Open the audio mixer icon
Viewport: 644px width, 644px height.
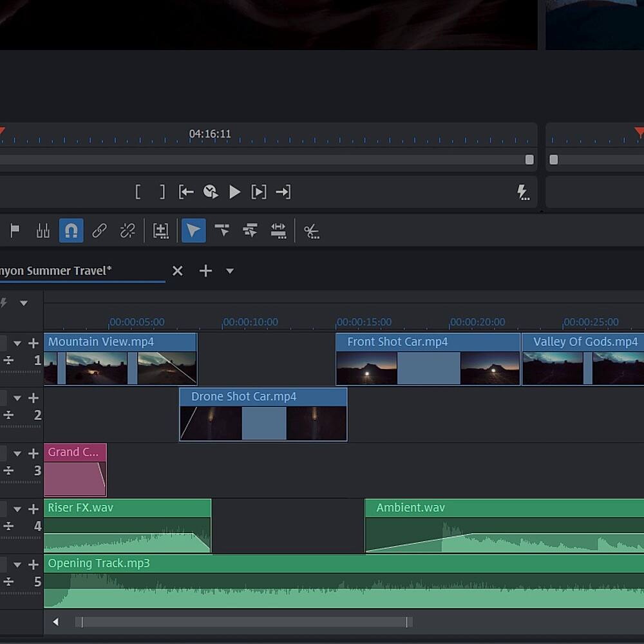click(x=43, y=231)
